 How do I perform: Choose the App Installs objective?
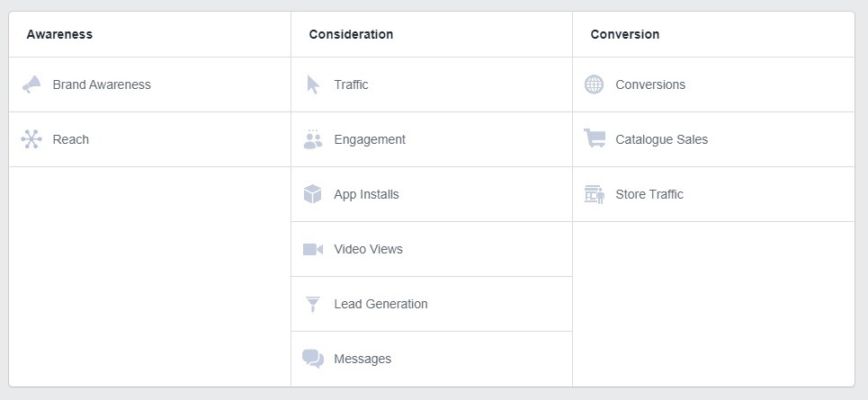point(432,194)
